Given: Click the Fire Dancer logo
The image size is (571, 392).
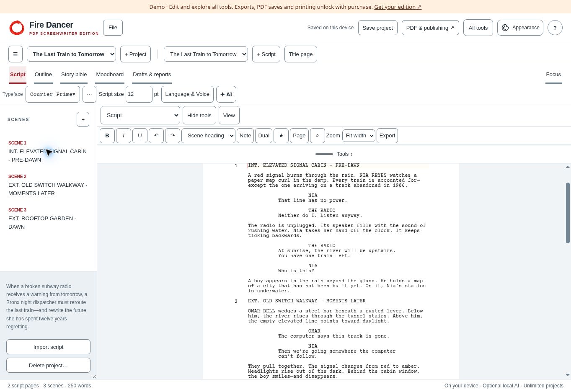Looking at the screenshot, I should point(17,28).
